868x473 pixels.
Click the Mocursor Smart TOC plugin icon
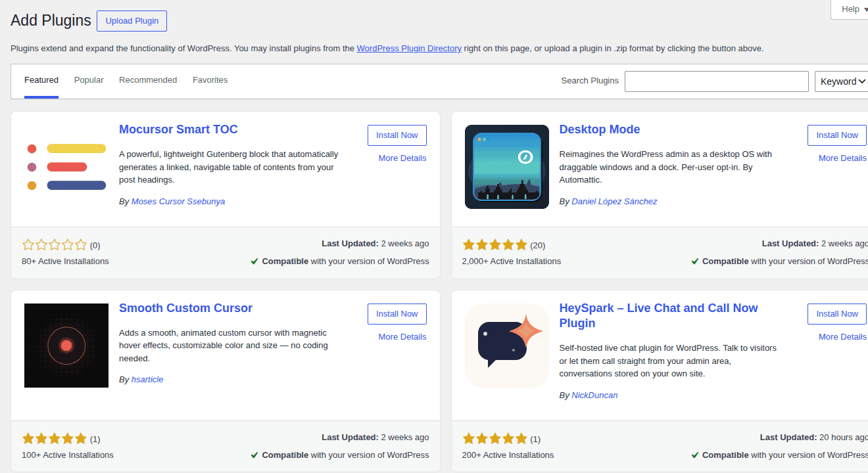click(x=66, y=167)
